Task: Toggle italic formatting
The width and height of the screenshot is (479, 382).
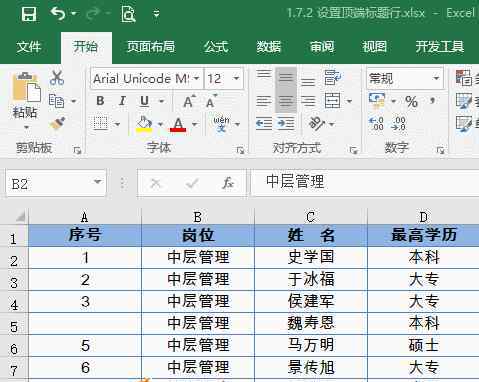Action: click(x=122, y=101)
